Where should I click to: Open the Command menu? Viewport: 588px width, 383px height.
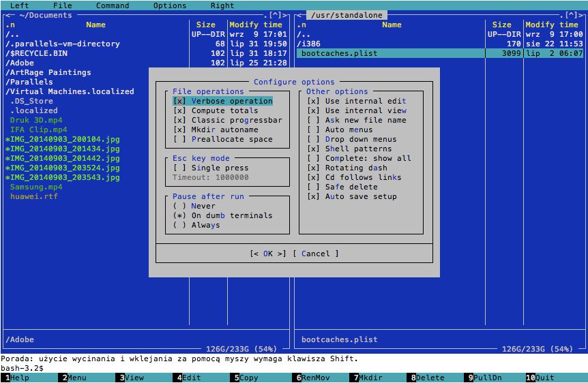point(113,5)
